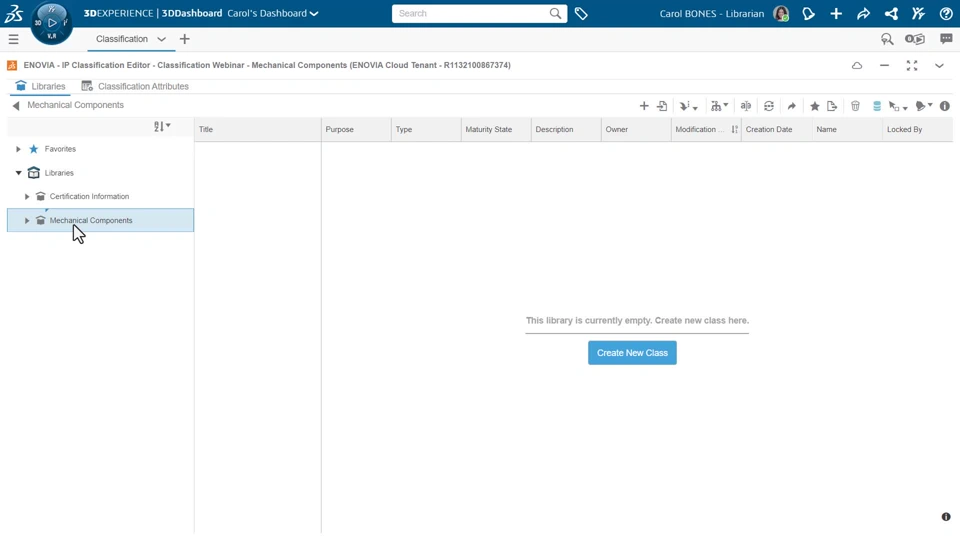Click the Dassault Systèmes 3DS logo

tap(13, 13)
